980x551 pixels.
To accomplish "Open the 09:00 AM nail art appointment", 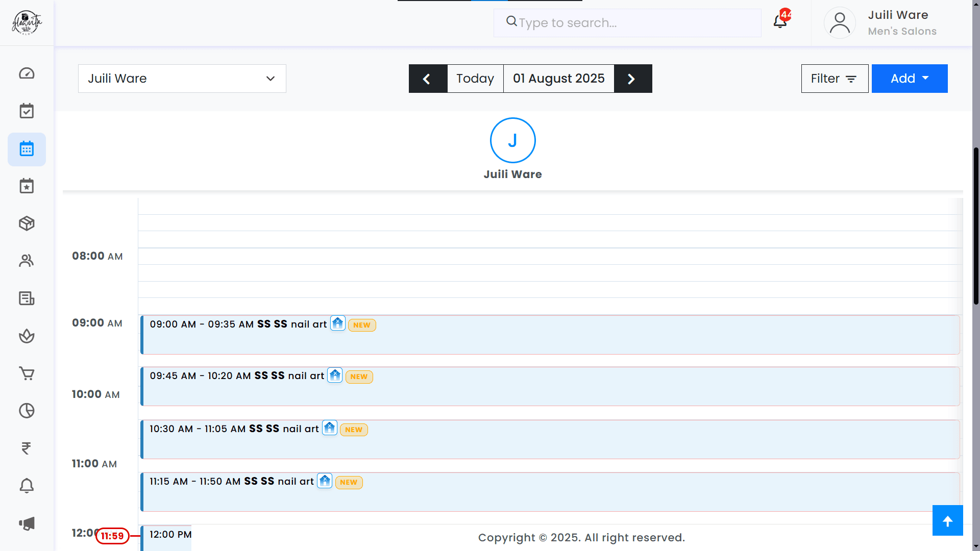I will tap(549, 335).
